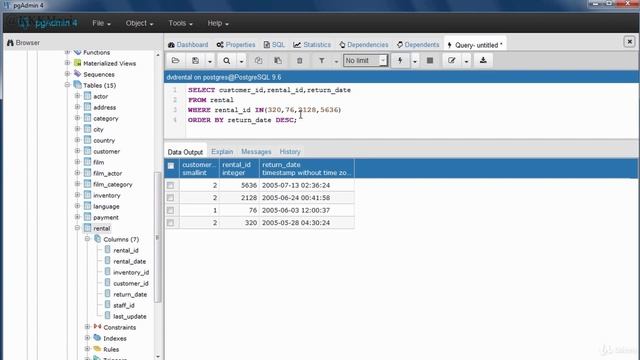
Task: Toggle the select-all checkbox in results header
Action: 171,166
